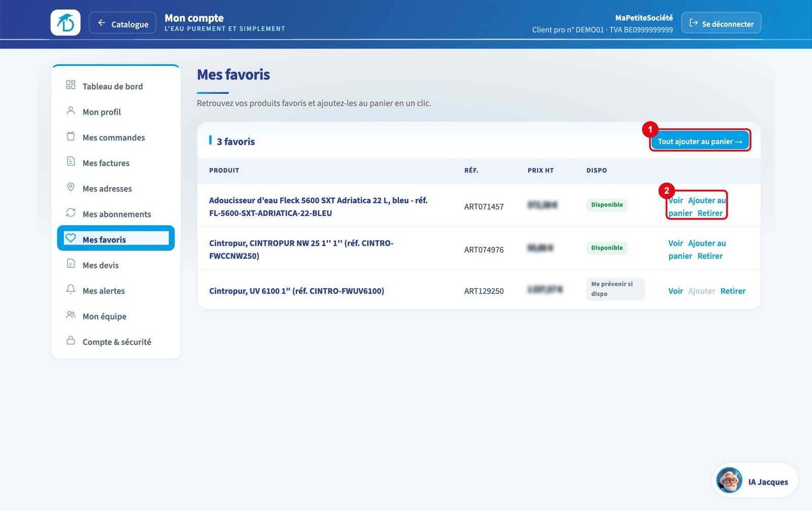Remove Cintropur UV 6100 with Retirer
812x511 pixels.
(733, 291)
